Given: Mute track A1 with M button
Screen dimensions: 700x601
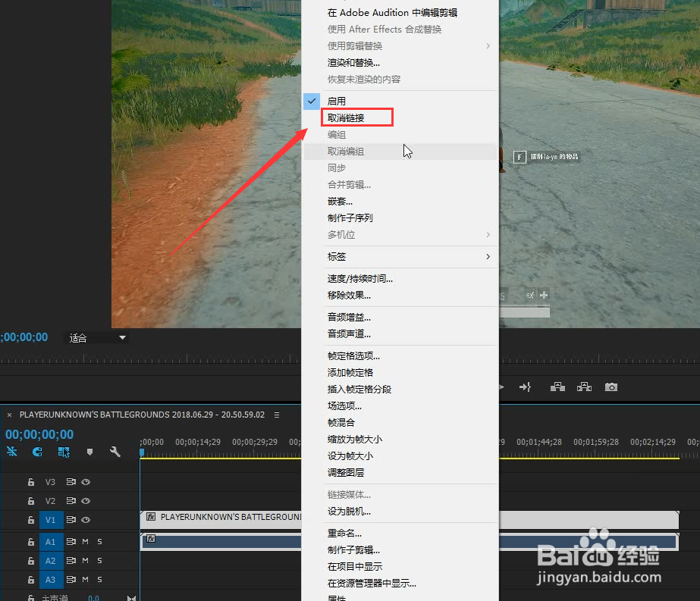Looking at the screenshot, I should click(x=85, y=541).
